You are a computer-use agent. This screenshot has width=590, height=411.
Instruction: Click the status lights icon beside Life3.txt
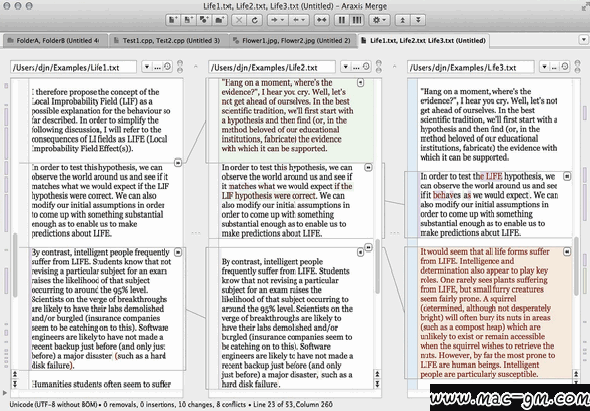[x=578, y=67]
